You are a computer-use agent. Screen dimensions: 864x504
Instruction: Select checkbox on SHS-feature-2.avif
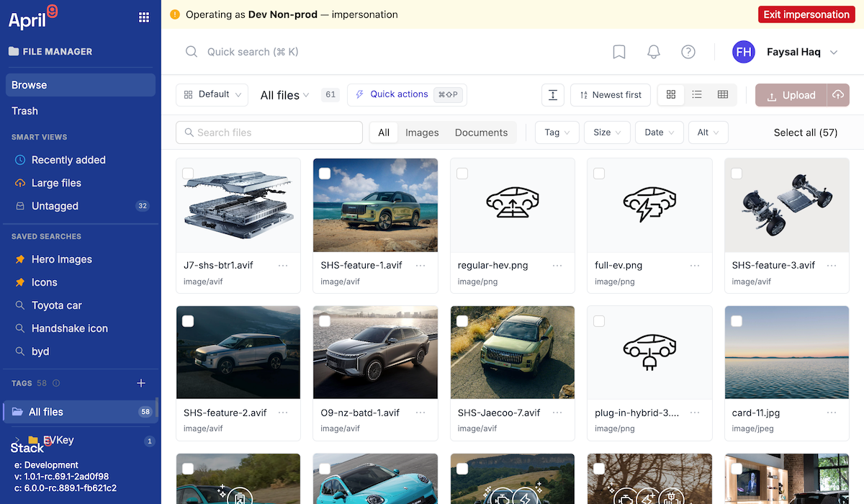(188, 321)
